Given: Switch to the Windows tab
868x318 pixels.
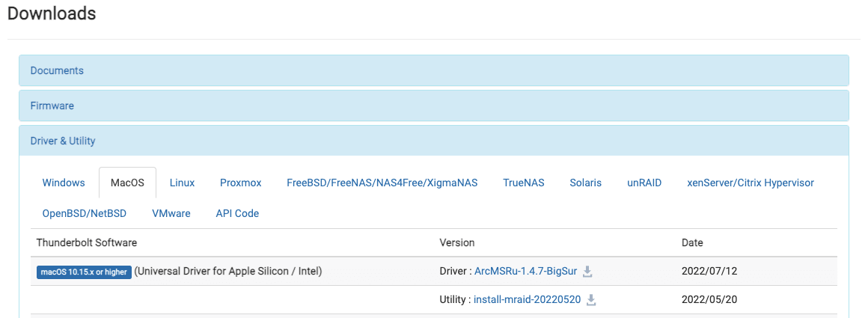Looking at the screenshot, I should pos(64,183).
